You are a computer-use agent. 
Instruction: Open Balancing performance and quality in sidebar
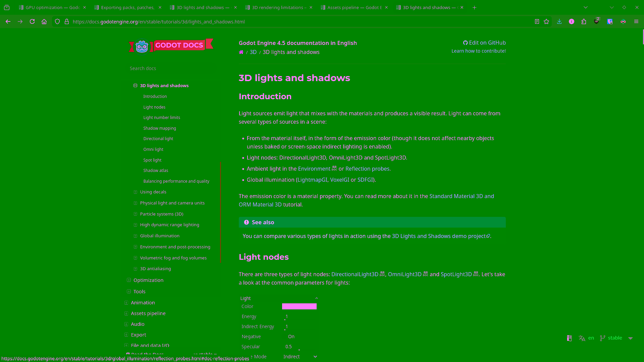pyautogui.click(x=176, y=181)
